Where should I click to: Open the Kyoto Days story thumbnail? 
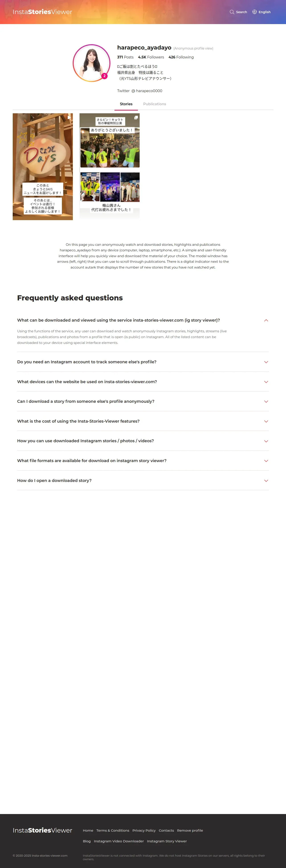pos(43,167)
